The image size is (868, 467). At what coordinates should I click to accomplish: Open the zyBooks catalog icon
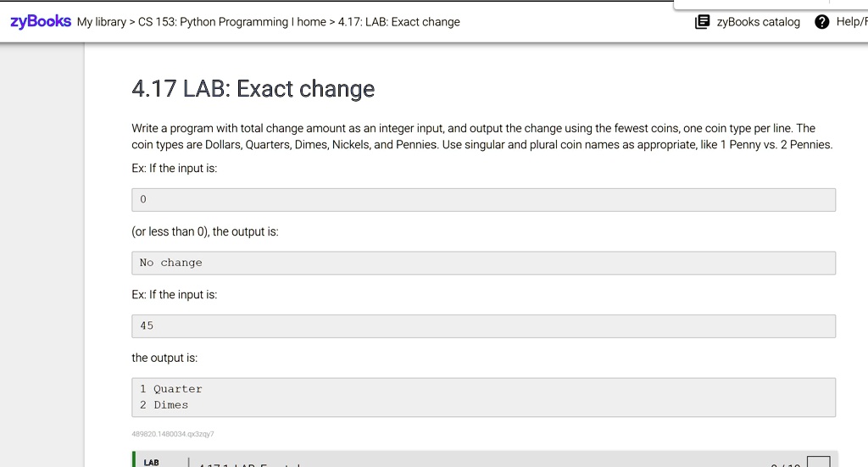coord(702,22)
